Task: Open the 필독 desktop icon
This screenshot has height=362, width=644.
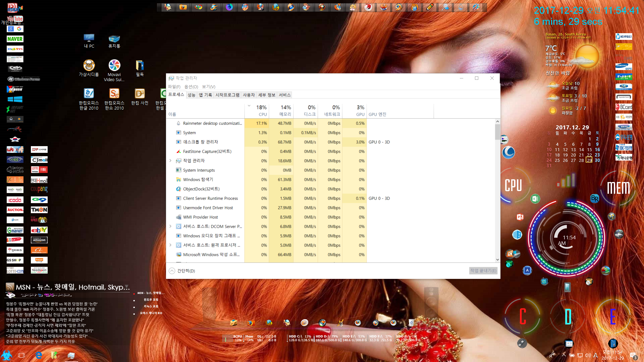Action: tap(140, 68)
